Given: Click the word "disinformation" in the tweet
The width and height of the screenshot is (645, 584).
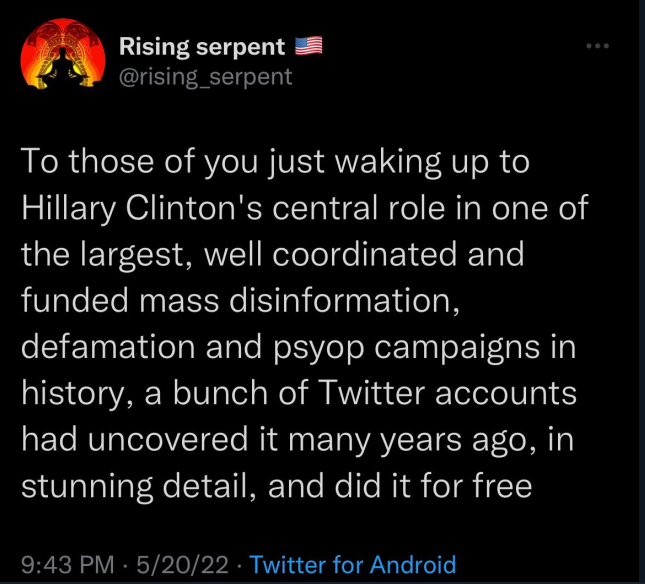Looking at the screenshot, I should 343,300.
